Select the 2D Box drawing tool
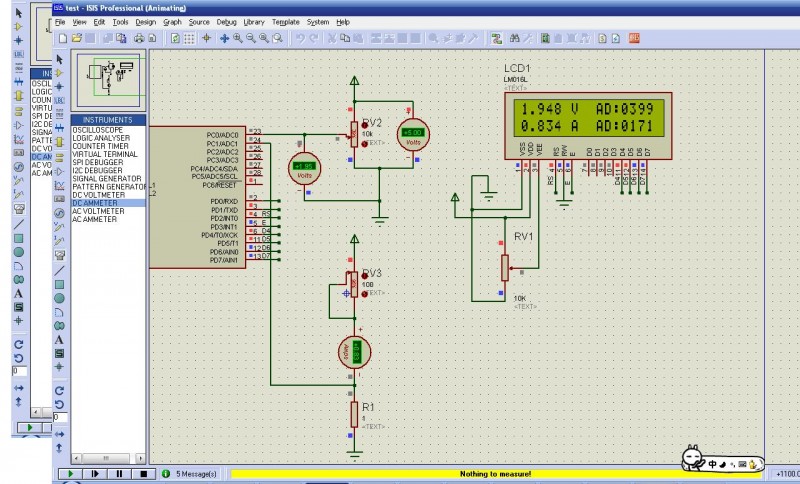800x484 pixels. tap(60, 285)
